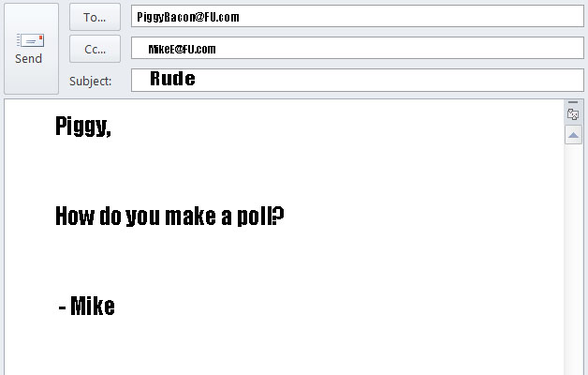Click the scroll up arrow
Image resolution: width=588 pixels, height=375 pixels.
click(x=573, y=135)
